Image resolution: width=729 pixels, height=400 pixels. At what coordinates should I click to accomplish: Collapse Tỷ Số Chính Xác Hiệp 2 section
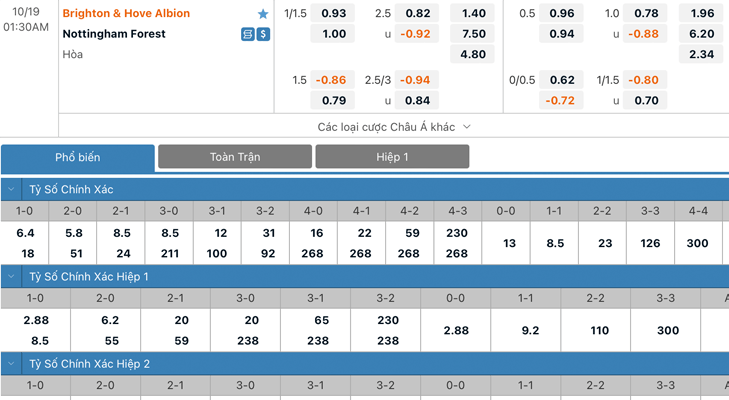[11, 364]
